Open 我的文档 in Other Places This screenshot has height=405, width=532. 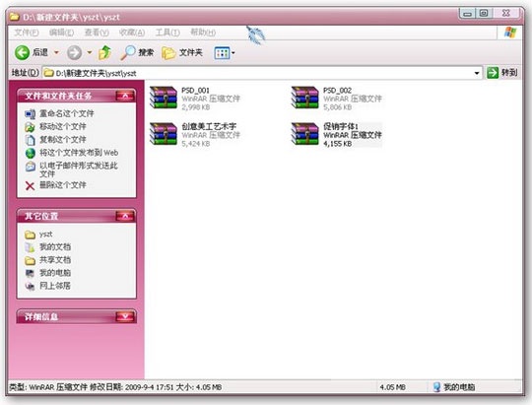click(55, 246)
